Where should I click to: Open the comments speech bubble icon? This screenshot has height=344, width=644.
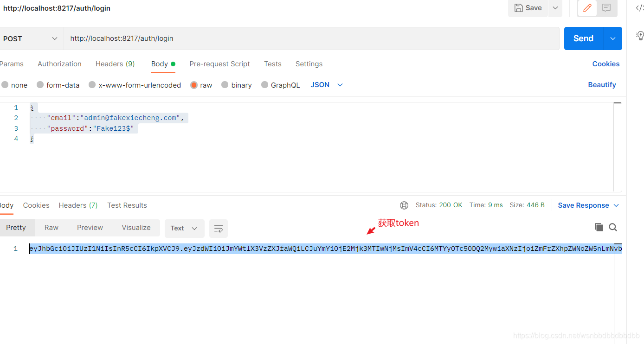point(606,8)
